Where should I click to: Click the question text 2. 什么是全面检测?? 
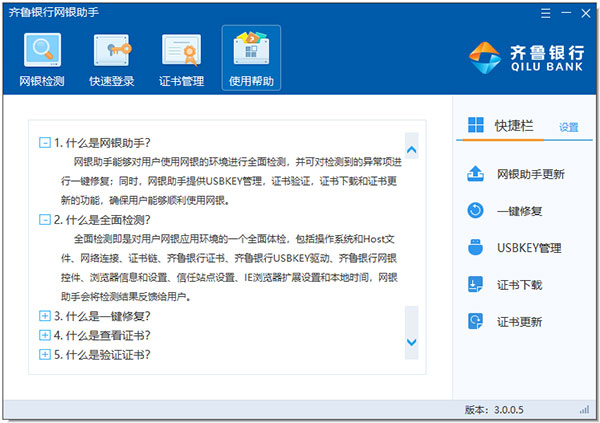pos(102,220)
